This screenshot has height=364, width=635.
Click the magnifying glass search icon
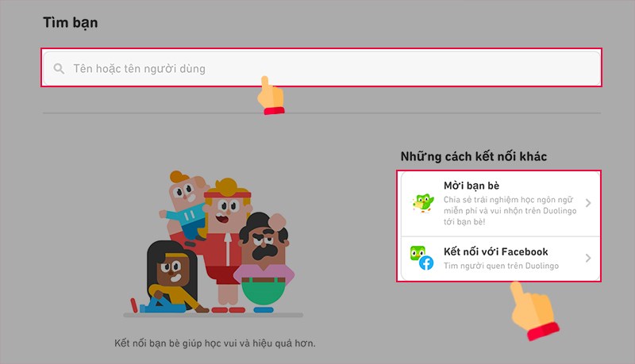(59, 69)
